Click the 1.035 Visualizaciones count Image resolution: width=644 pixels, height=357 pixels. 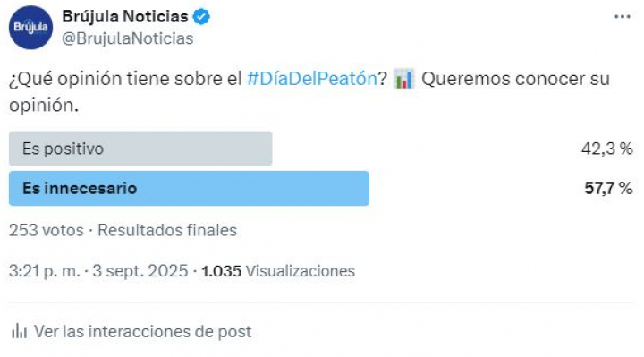278,271
